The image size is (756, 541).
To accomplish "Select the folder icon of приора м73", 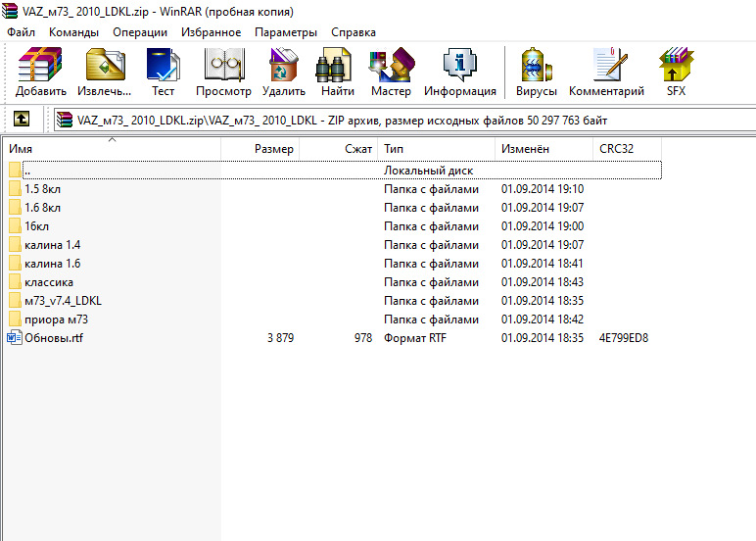I will pos(15,319).
